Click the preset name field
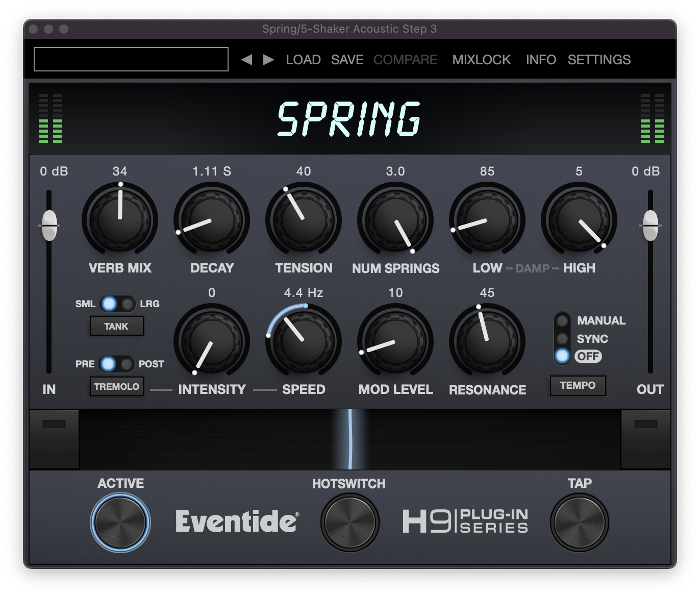This screenshot has width=700, height=596. pos(131,59)
